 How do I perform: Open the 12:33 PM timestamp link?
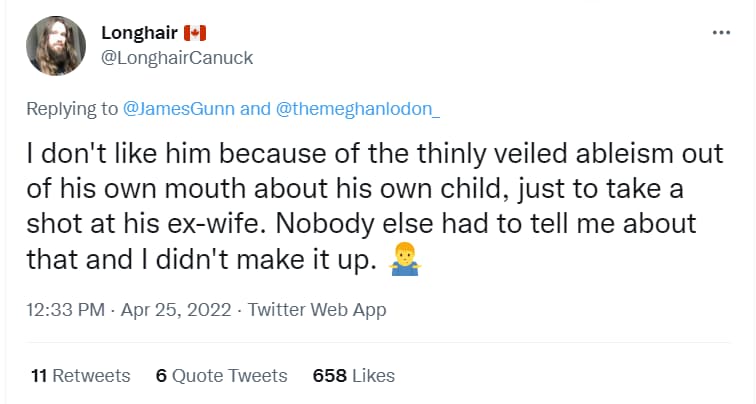pos(66,310)
